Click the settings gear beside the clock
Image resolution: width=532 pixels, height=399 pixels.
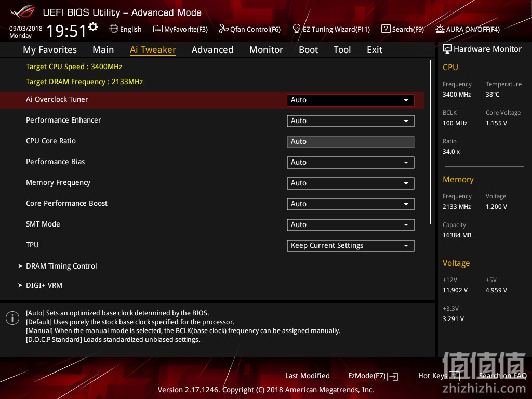coord(93,27)
